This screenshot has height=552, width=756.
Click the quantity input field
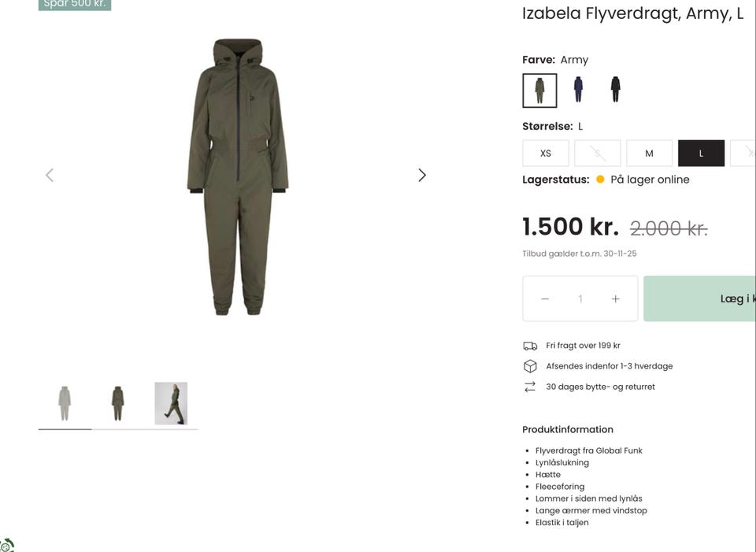coord(580,299)
